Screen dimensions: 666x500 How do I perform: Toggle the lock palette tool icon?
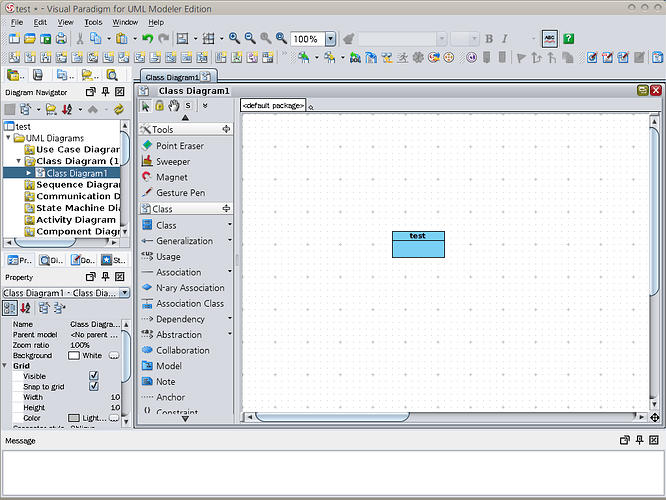[x=159, y=106]
